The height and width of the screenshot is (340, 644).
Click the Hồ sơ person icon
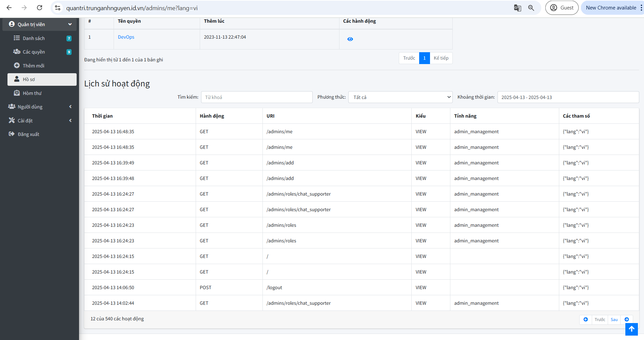17,79
